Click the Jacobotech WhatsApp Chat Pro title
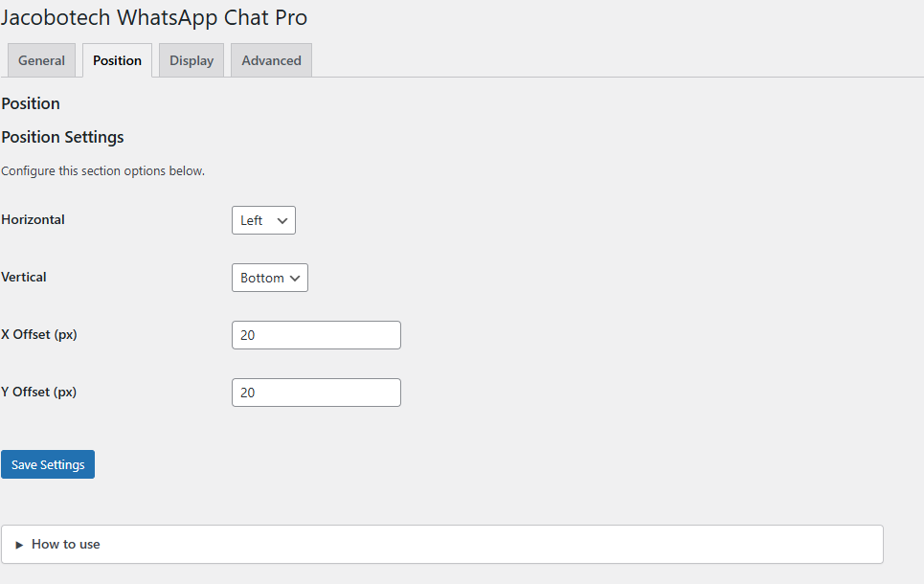 pos(154,17)
